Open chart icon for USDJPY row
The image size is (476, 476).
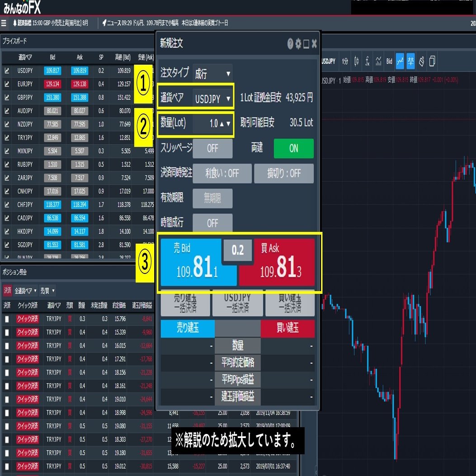[x=7, y=71]
